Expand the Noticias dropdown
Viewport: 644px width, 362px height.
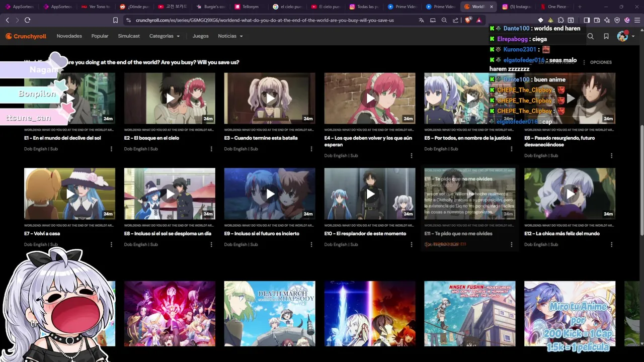coord(230,36)
